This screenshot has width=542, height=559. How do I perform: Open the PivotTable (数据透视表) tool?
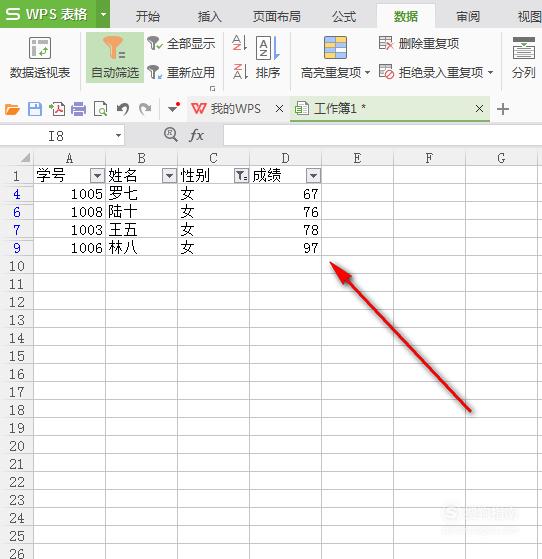point(40,58)
